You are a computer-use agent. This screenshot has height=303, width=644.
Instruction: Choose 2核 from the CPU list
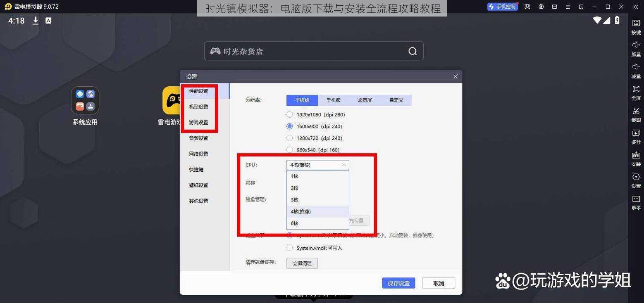[317, 188]
